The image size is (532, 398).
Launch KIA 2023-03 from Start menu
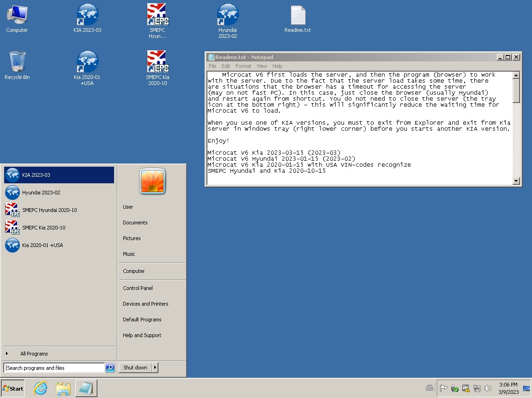pyautogui.click(x=59, y=175)
